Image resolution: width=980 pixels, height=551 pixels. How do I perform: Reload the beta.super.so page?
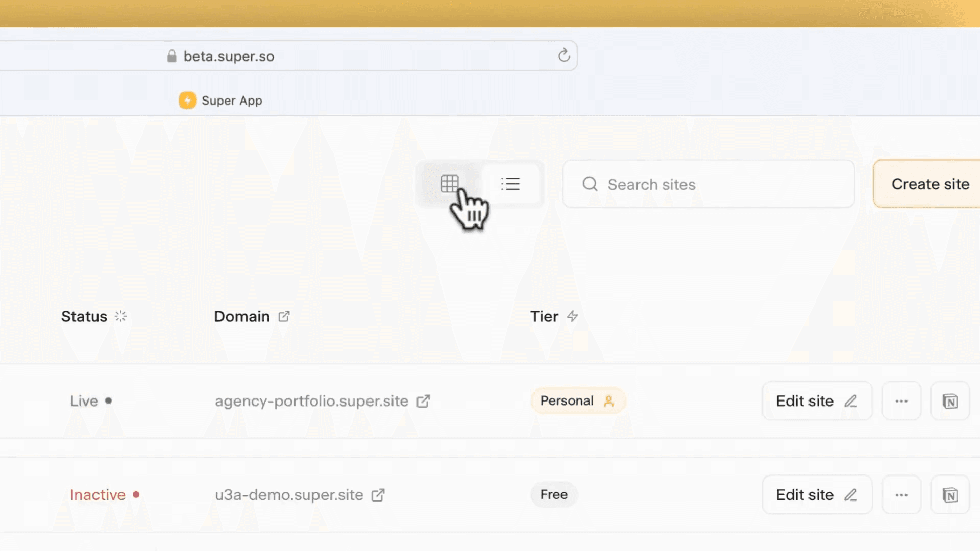pos(563,56)
